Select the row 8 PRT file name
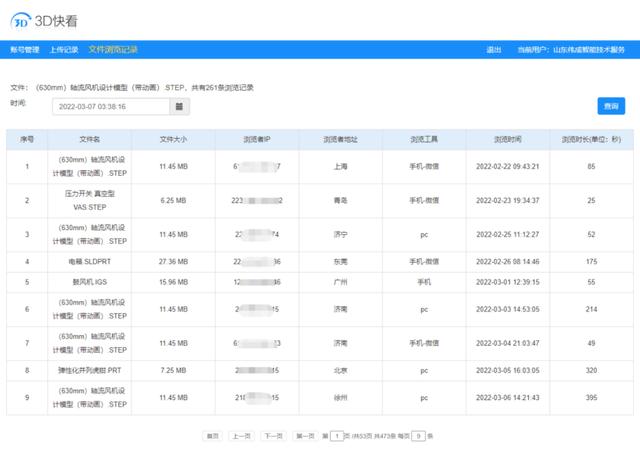The image size is (640, 457). pos(90,370)
